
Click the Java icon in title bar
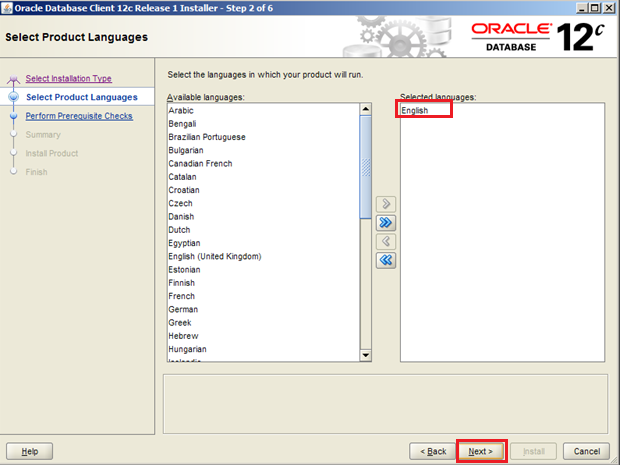[7, 8]
